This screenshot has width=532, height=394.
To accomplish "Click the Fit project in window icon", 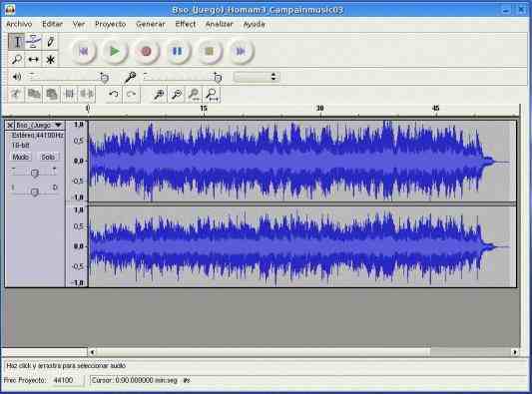I will click(212, 95).
